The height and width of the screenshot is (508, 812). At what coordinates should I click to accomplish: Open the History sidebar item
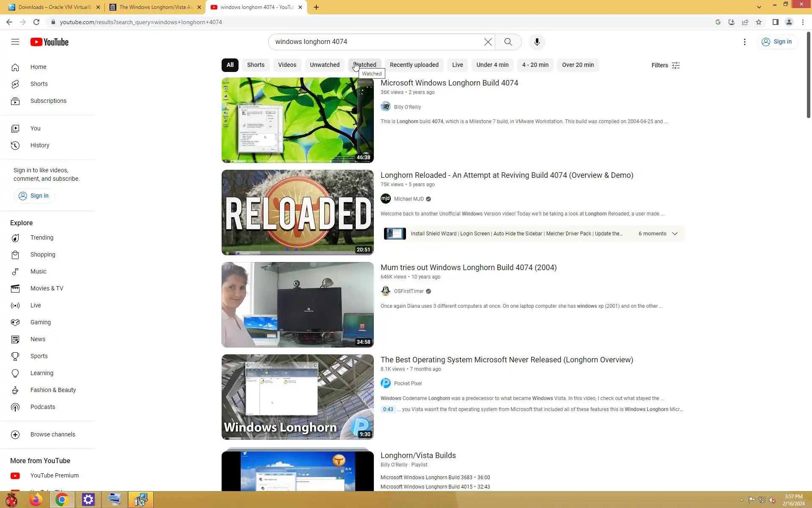point(40,145)
